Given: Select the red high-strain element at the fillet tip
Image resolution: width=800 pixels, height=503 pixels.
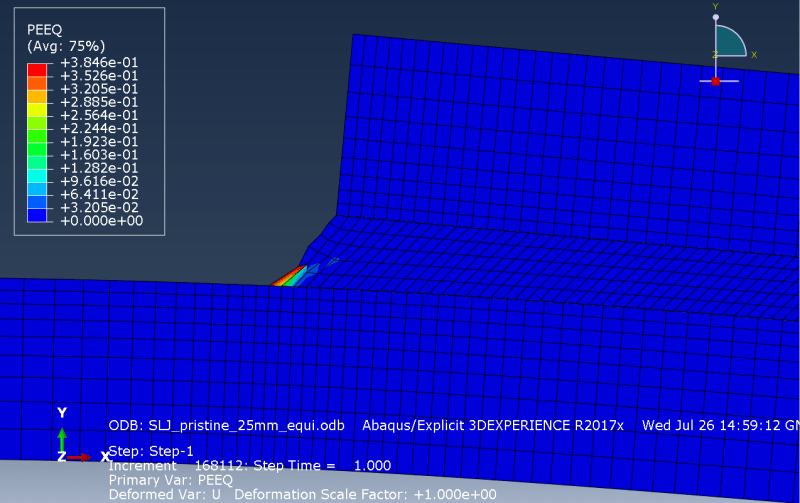Looking at the screenshot, I should pyautogui.click(x=288, y=277).
